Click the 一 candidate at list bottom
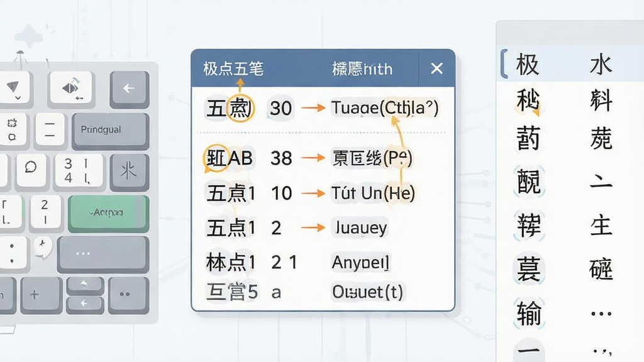Viewport: 644px width, 362px height. pos(529,351)
